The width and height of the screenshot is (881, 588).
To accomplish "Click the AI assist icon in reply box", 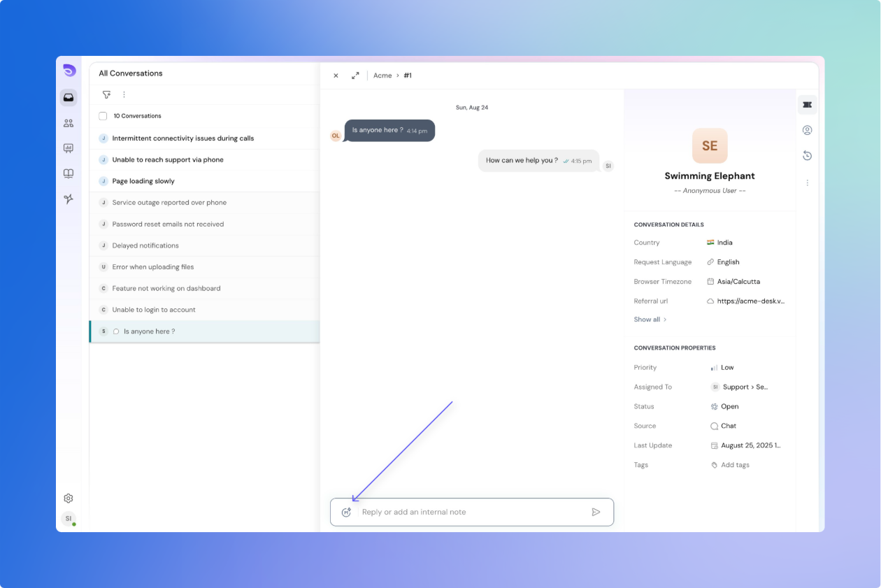I will (x=346, y=512).
